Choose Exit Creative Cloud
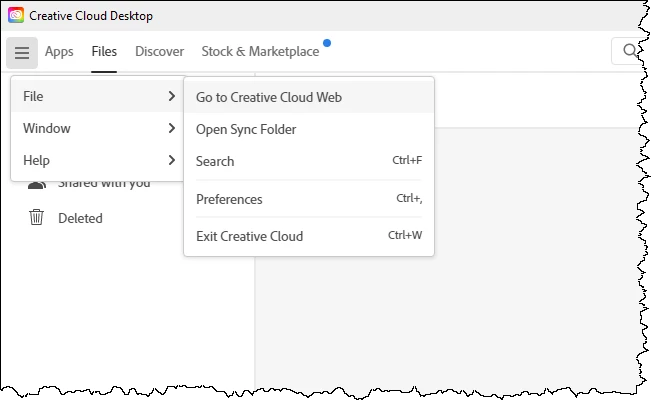Image resolution: width=653 pixels, height=402 pixels. click(x=249, y=237)
